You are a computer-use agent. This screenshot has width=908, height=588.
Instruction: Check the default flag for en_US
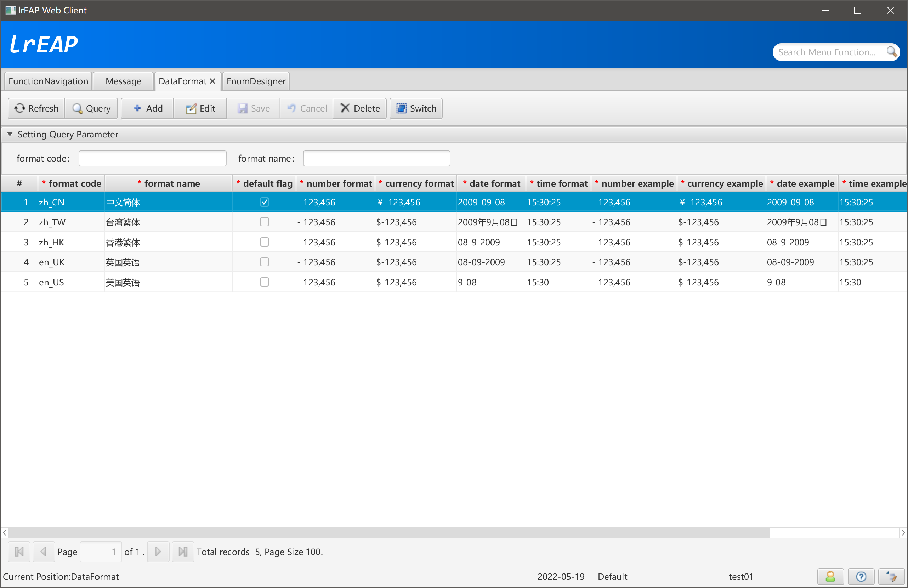(265, 282)
